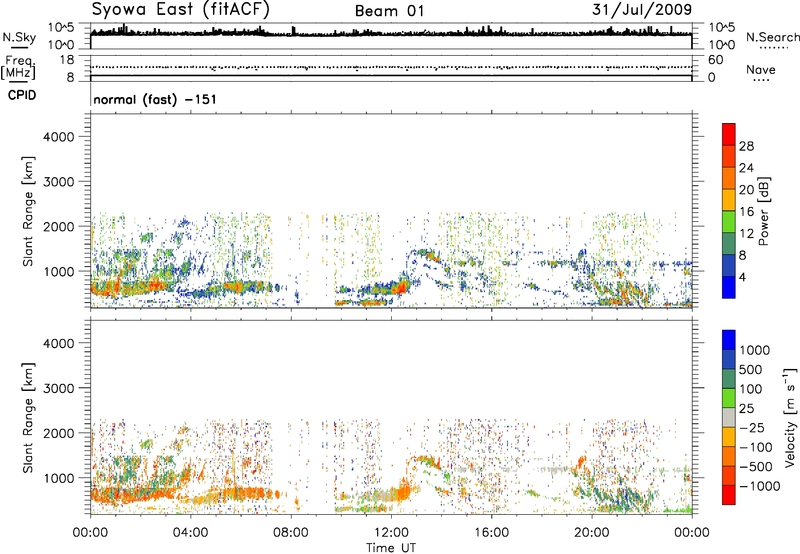
Task: Pick the light green 12–16 dB Power swatch
Action: (x=729, y=222)
